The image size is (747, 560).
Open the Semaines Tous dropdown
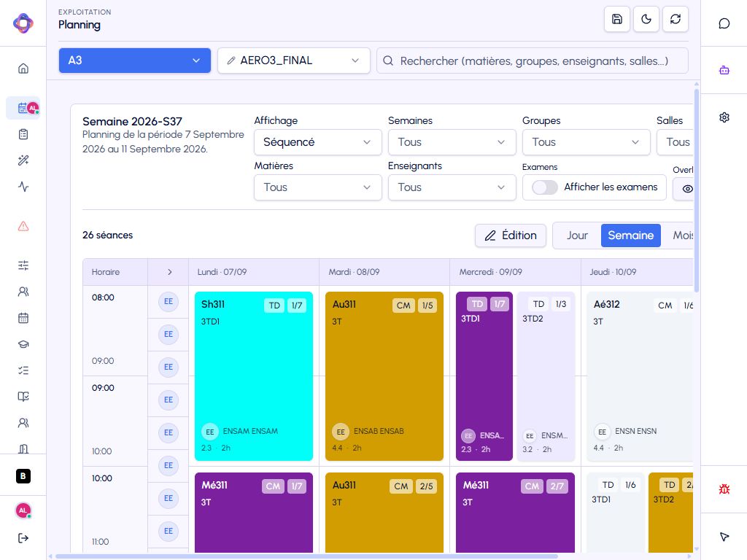point(452,142)
